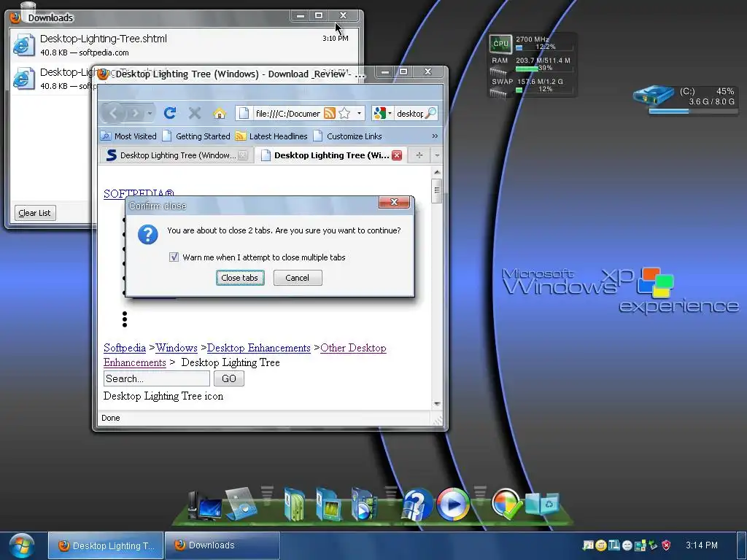This screenshot has height=560, width=747.
Task: Open Windows Media Player from the dock
Action: click(x=453, y=504)
